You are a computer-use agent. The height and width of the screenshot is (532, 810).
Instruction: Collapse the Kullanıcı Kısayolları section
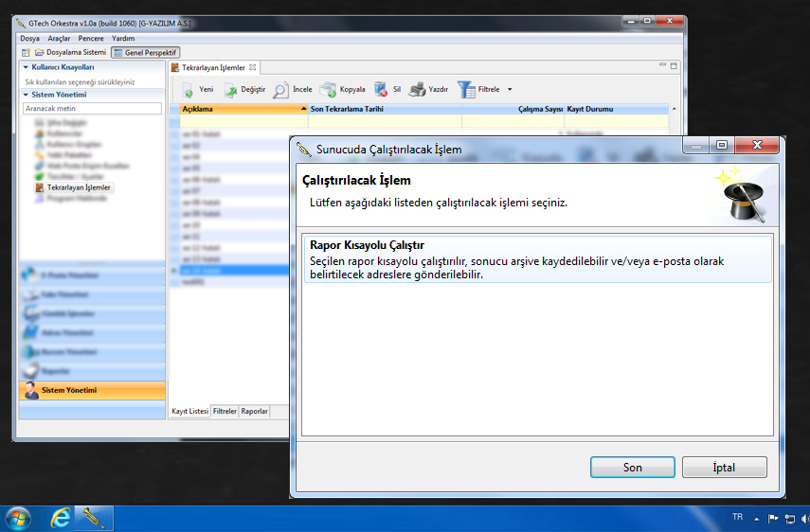[x=26, y=68]
